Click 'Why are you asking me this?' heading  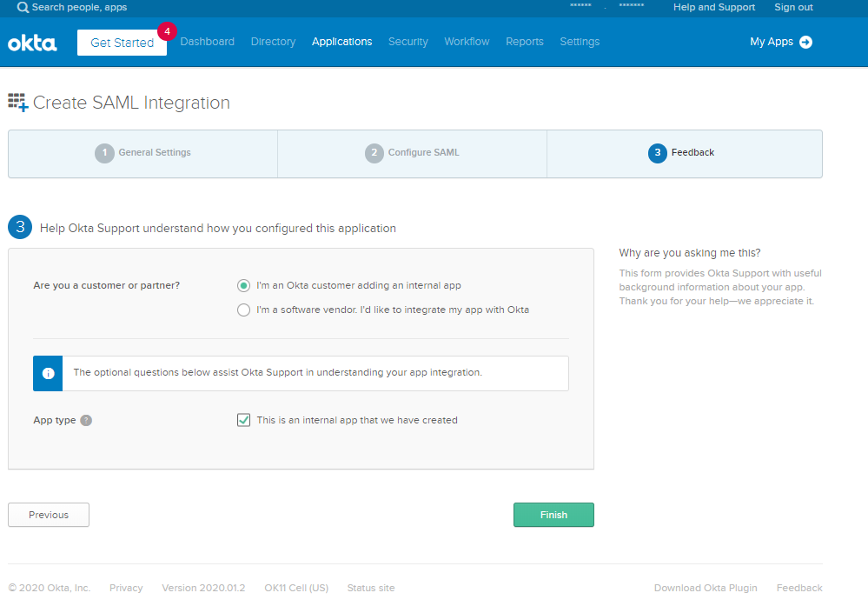click(x=690, y=253)
